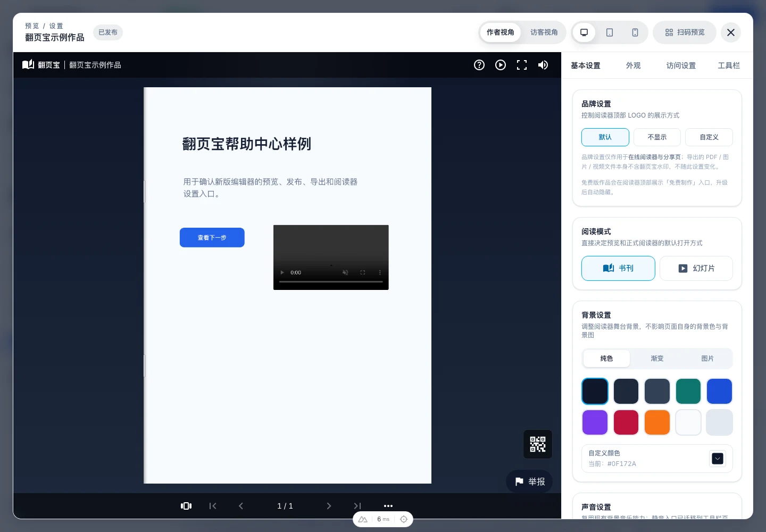
Task: Open the 工具栏 tab
Action: (x=729, y=65)
